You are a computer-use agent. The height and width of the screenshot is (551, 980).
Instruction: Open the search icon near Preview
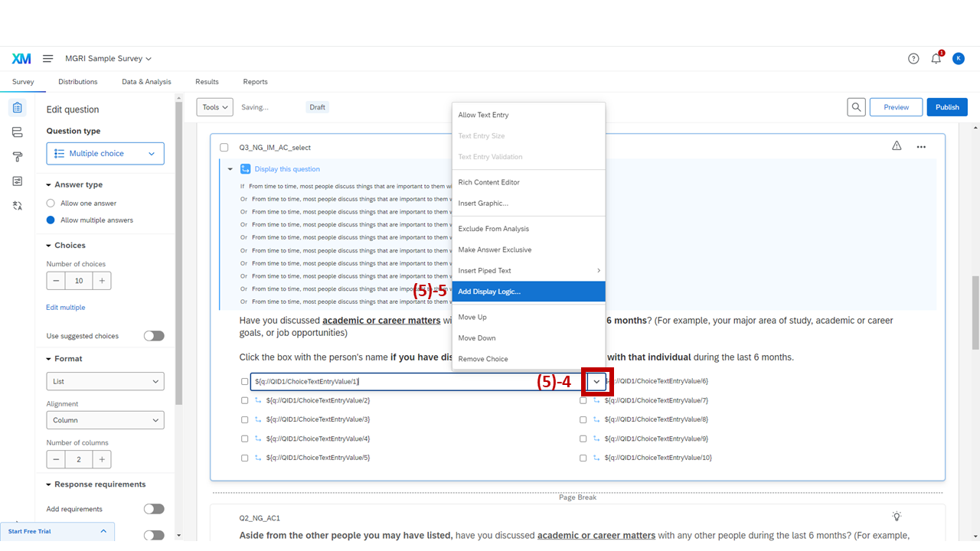[856, 107]
